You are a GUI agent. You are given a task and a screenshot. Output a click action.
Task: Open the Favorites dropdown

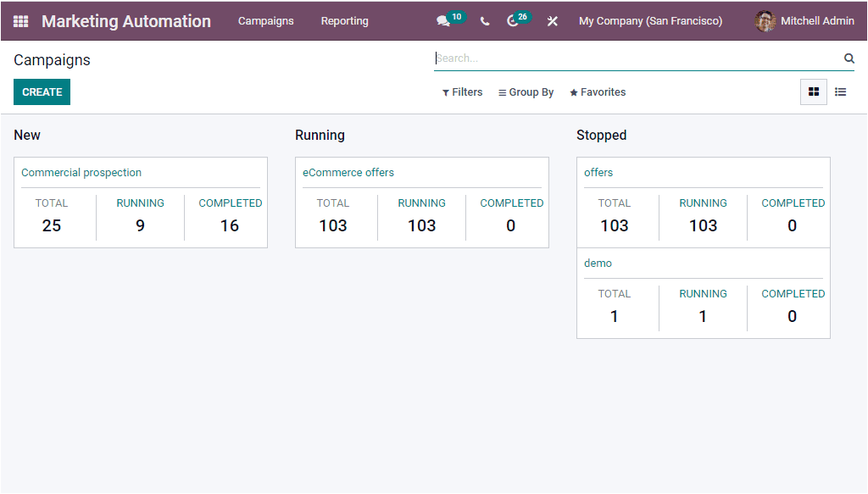(598, 92)
